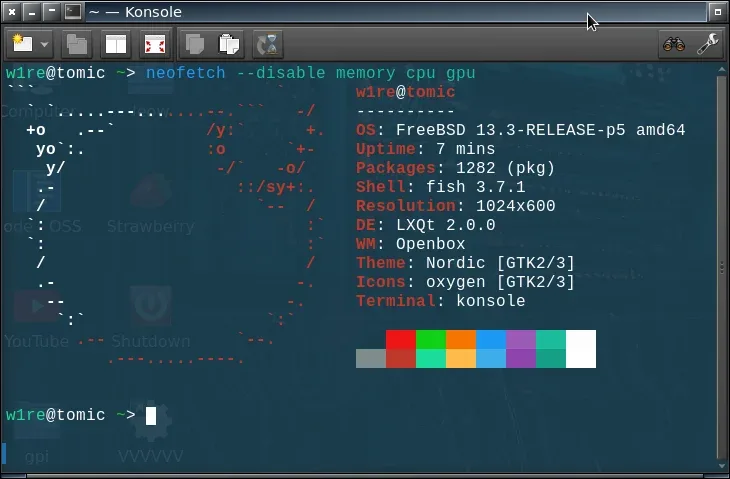Click the scrollbar down arrow
The height and width of the screenshot is (479, 730).
(x=722, y=466)
